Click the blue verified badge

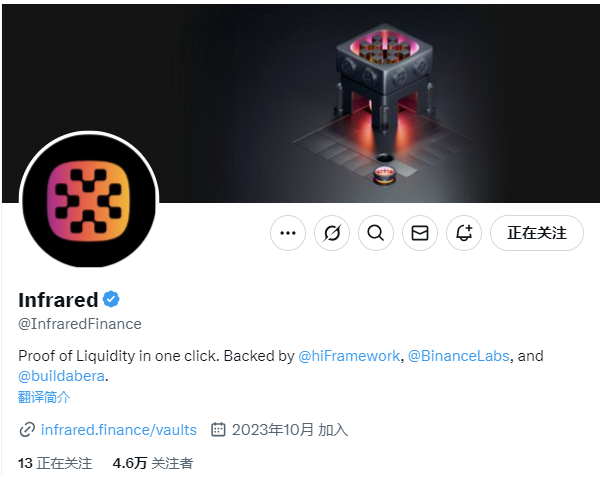pyautogui.click(x=111, y=300)
